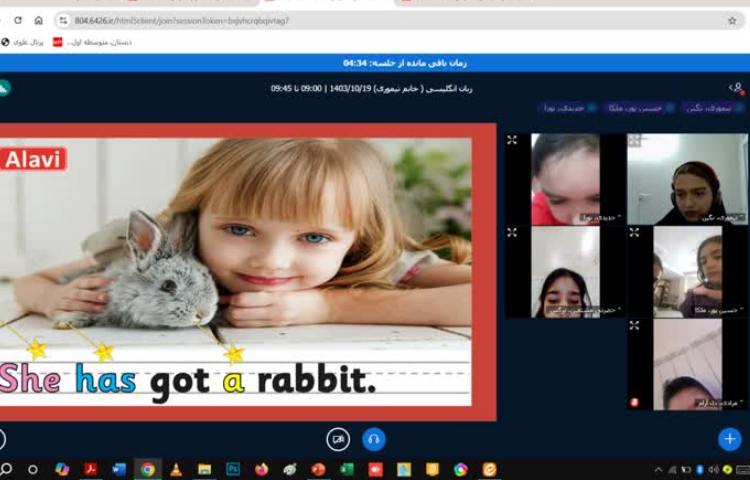Open the participants list icon at top right

click(x=737, y=88)
